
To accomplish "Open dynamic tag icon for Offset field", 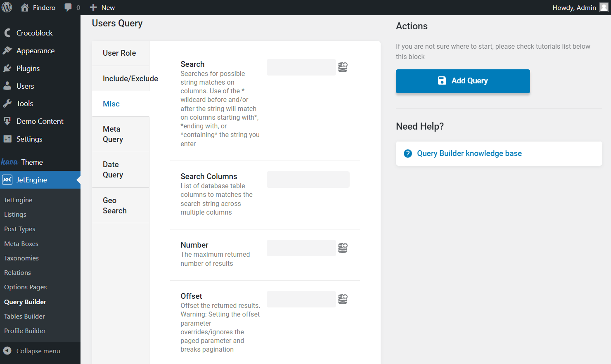I will [x=343, y=299].
